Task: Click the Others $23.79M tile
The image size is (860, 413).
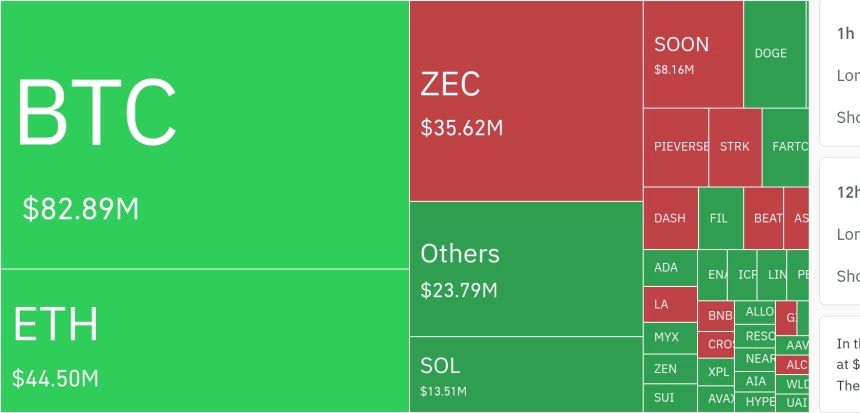Action: coord(525,268)
